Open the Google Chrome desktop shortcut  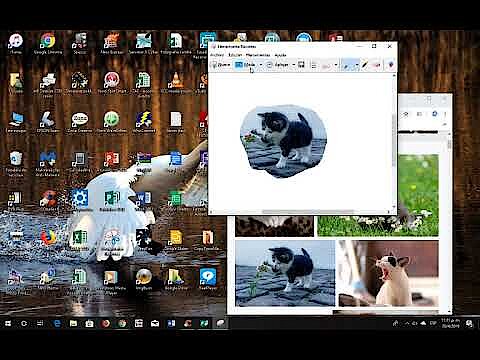[48, 44]
